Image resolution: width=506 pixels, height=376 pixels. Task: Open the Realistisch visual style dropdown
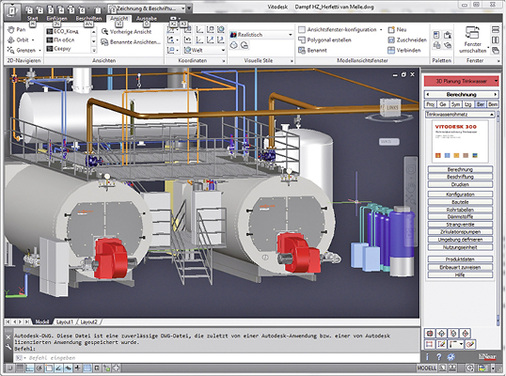(261, 35)
